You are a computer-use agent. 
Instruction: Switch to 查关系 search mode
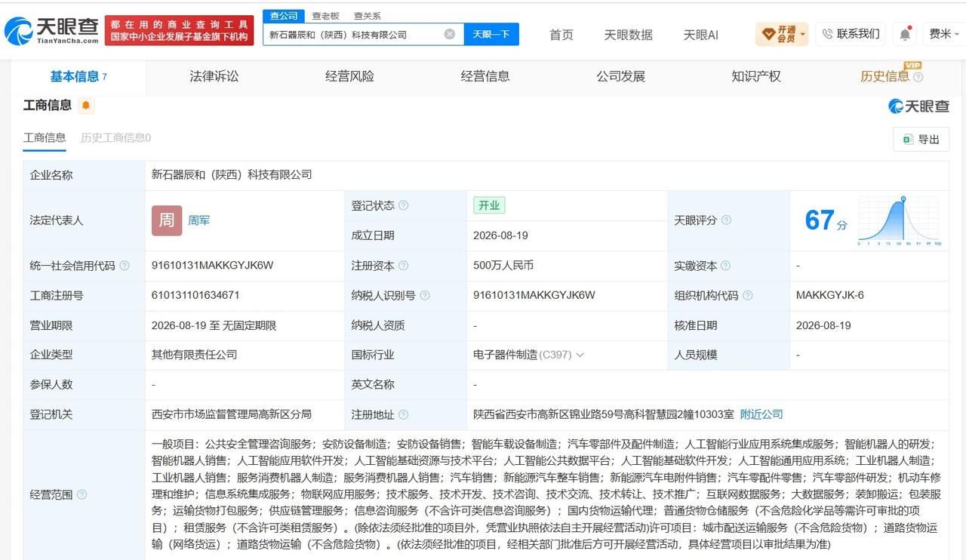tap(368, 16)
